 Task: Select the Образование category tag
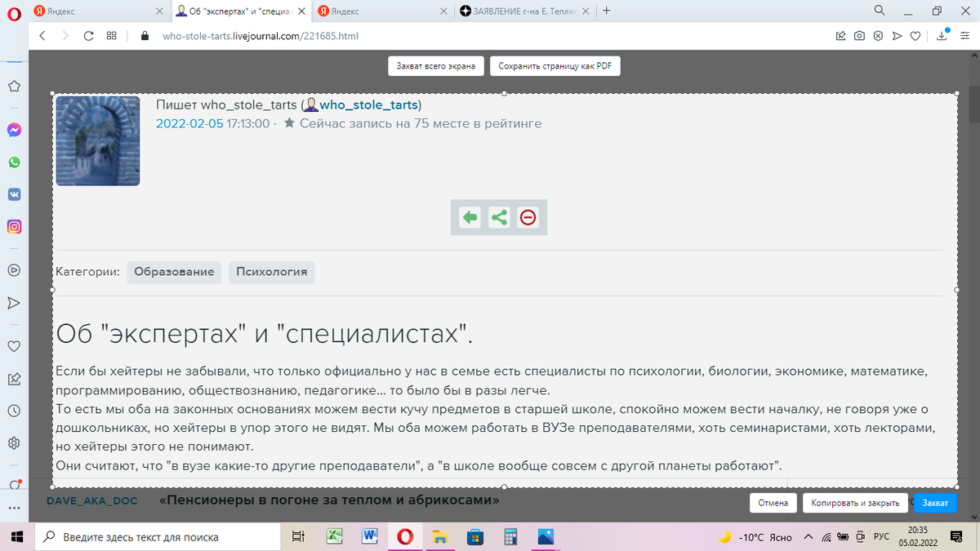[174, 272]
